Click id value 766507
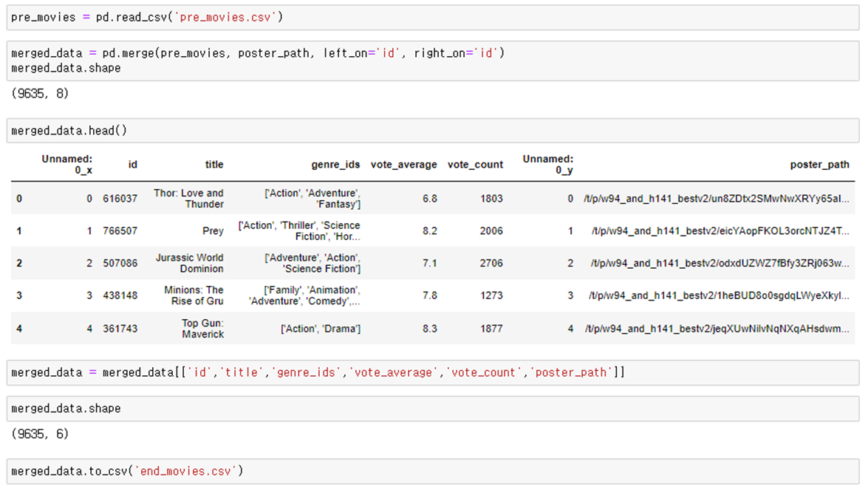This screenshot has height=489, width=868. coord(120,231)
